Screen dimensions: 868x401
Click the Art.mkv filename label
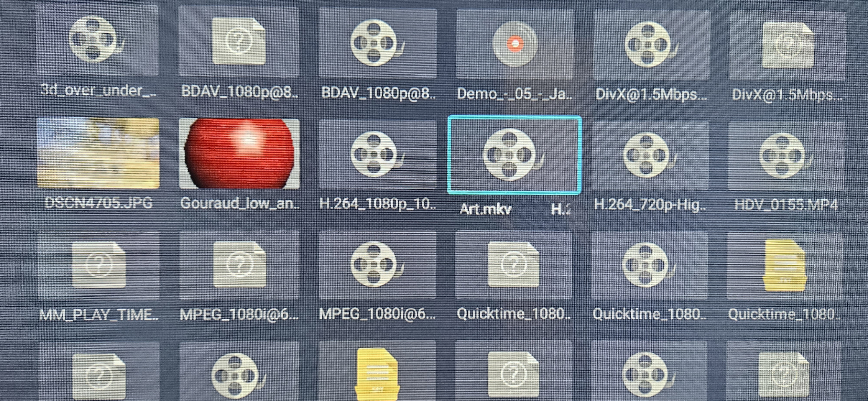(486, 209)
